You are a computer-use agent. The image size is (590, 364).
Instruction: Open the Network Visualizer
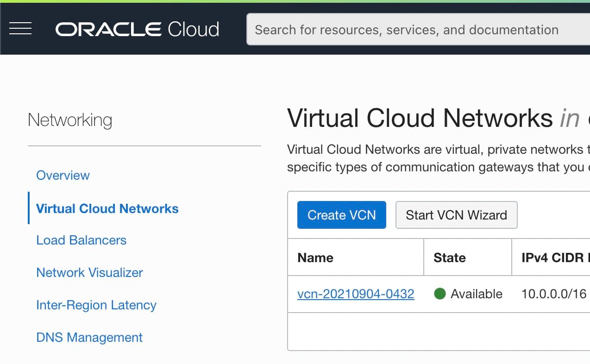click(89, 272)
